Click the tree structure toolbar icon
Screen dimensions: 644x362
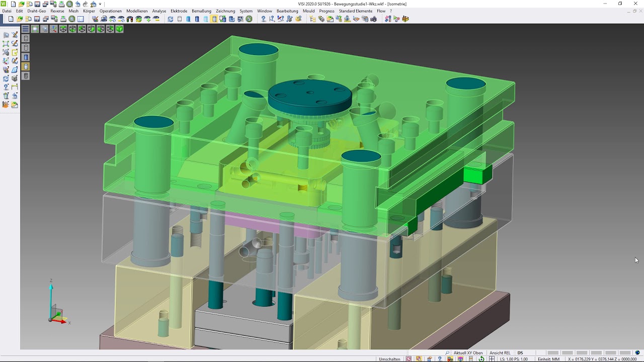pyautogui.click(x=312, y=19)
